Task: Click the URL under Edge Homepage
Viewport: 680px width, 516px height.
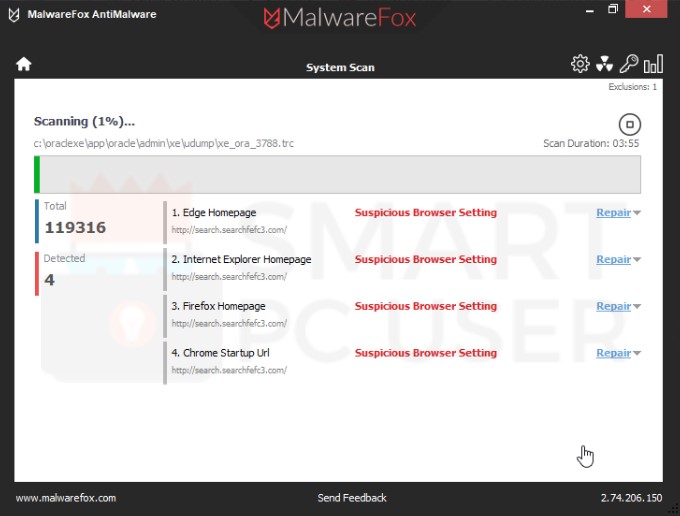Action: [229, 230]
